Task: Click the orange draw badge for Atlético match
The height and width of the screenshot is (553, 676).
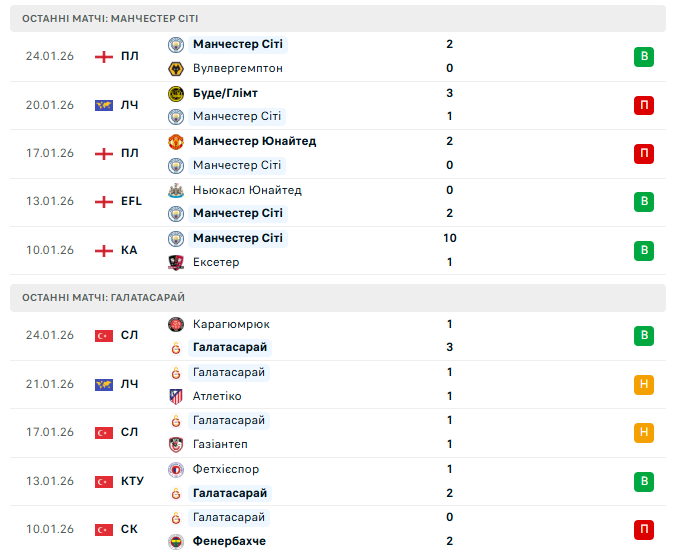Action: [644, 384]
